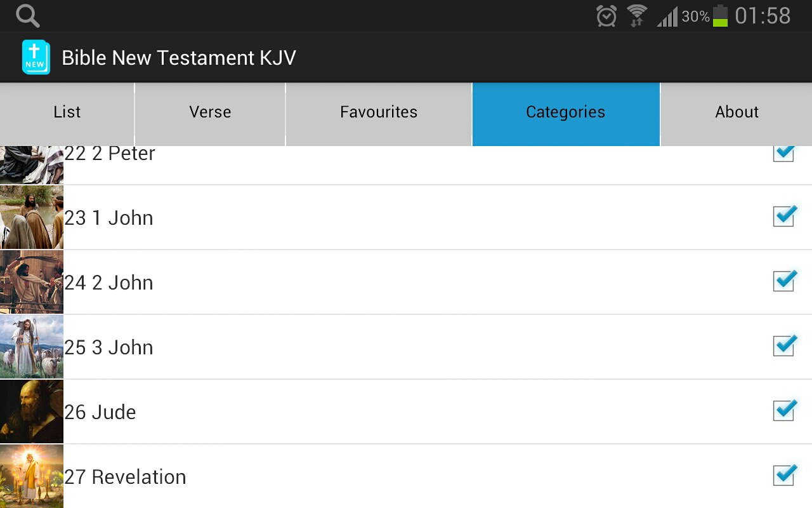Go to the Favourites tab
This screenshot has width=812, height=508.
pyautogui.click(x=379, y=112)
